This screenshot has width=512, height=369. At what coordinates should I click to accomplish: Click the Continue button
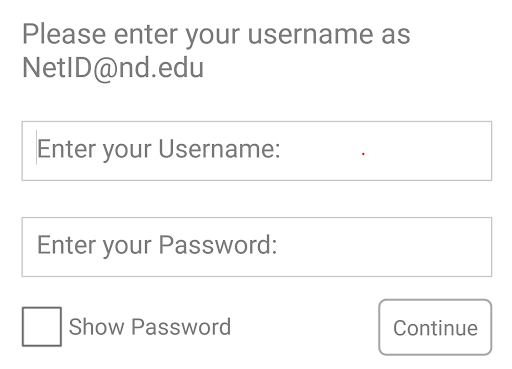point(435,327)
